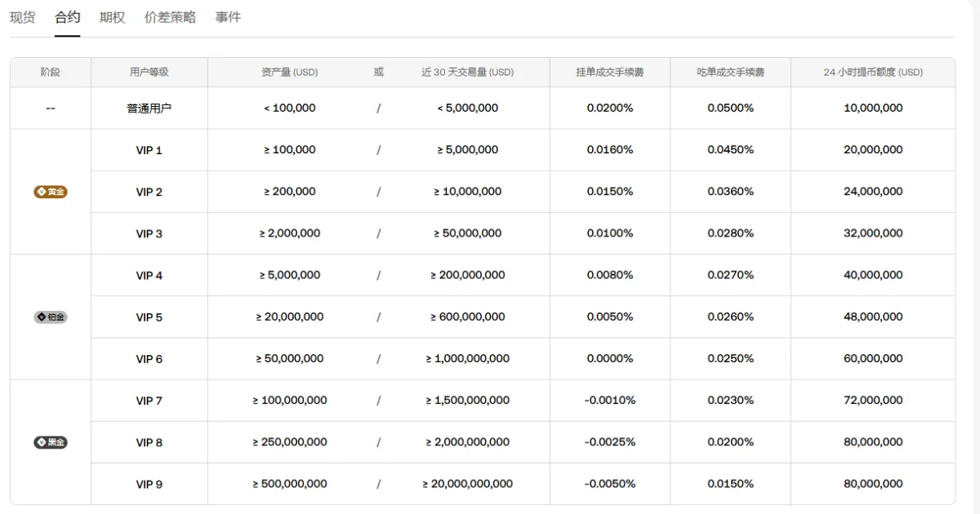Select the VIP 2 level cell
This screenshot has width=980, height=514.
(149, 192)
